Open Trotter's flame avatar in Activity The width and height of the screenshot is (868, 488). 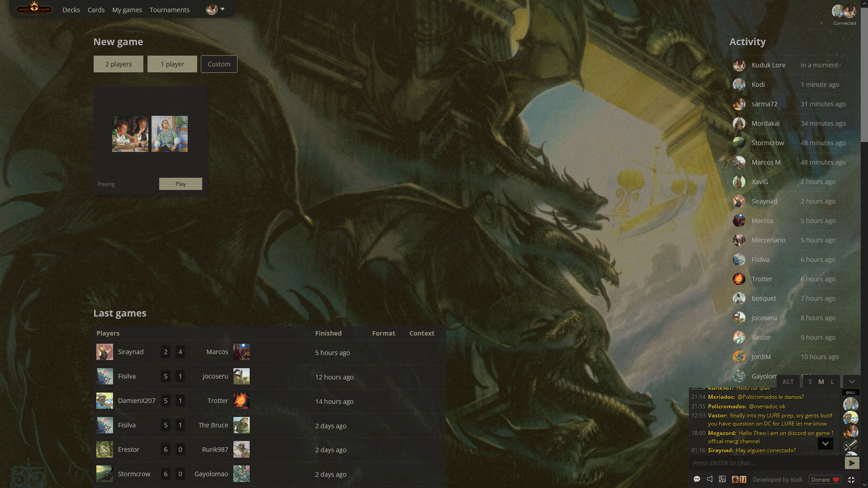tap(739, 279)
